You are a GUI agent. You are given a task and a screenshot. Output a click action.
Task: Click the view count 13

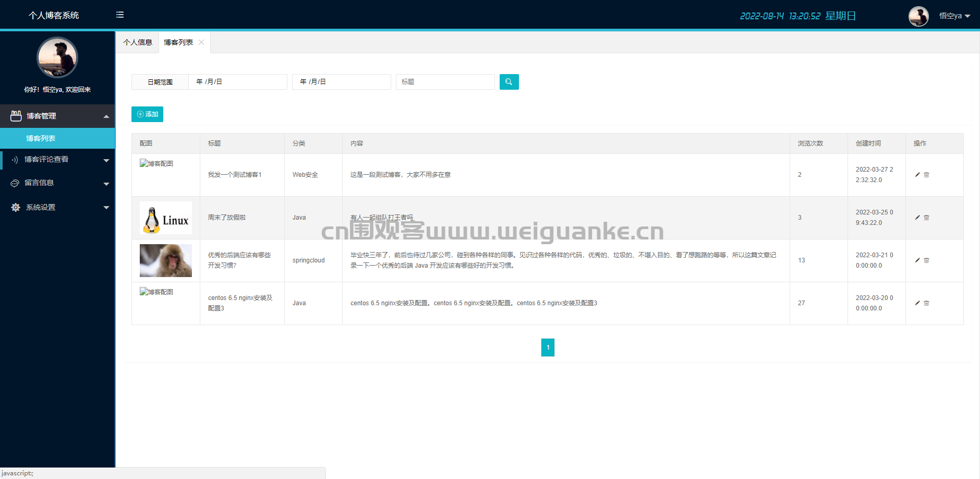point(802,260)
